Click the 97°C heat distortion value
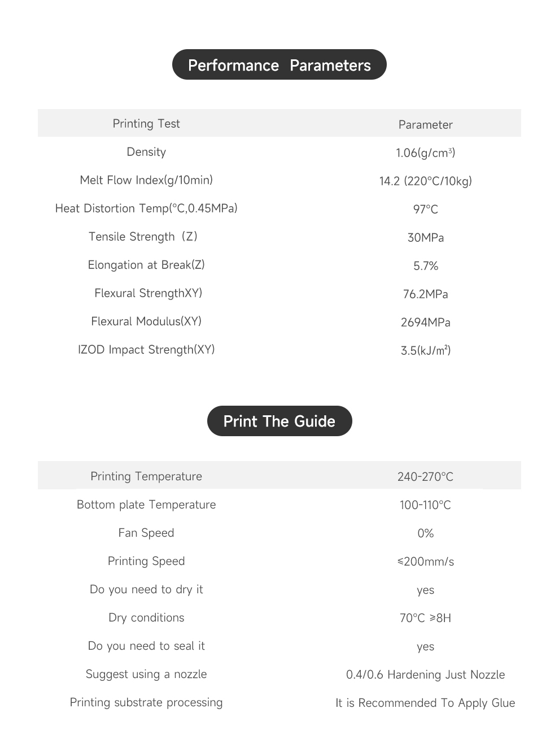 click(x=426, y=209)
